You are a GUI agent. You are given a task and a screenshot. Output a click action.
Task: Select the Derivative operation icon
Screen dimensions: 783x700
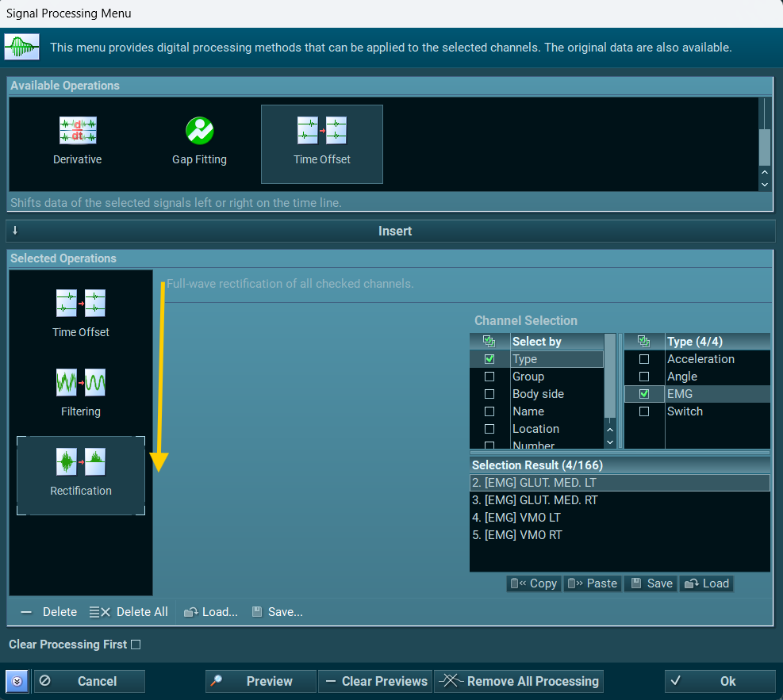point(78,131)
